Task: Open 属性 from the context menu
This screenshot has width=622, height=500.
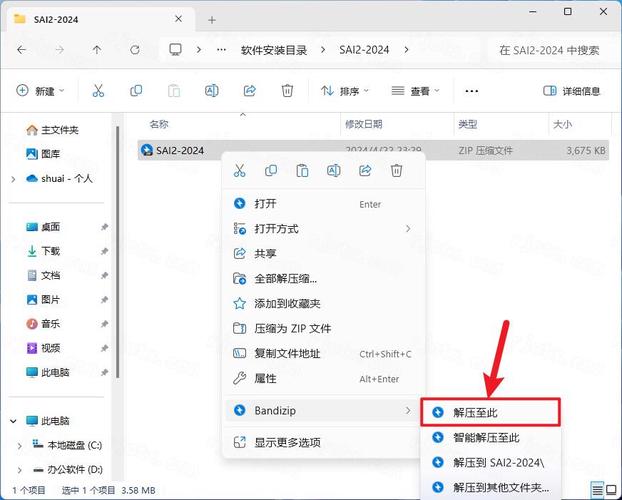Action: pos(324,379)
